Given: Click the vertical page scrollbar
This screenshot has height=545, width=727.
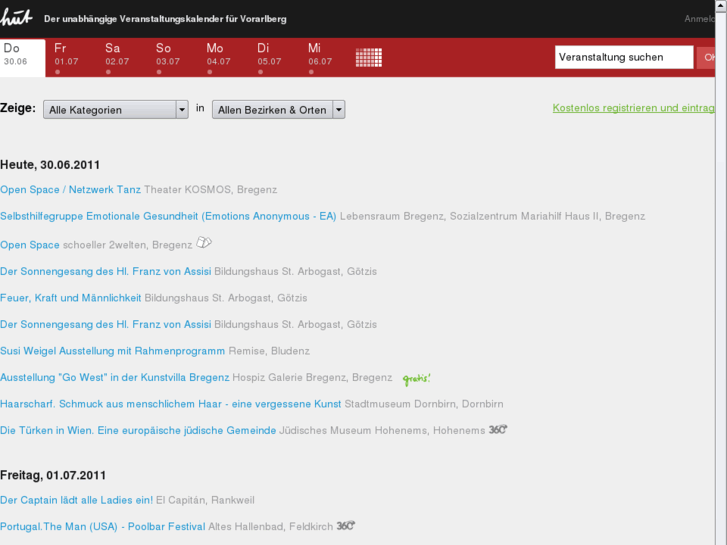Looking at the screenshot, I should click(721, 272).
